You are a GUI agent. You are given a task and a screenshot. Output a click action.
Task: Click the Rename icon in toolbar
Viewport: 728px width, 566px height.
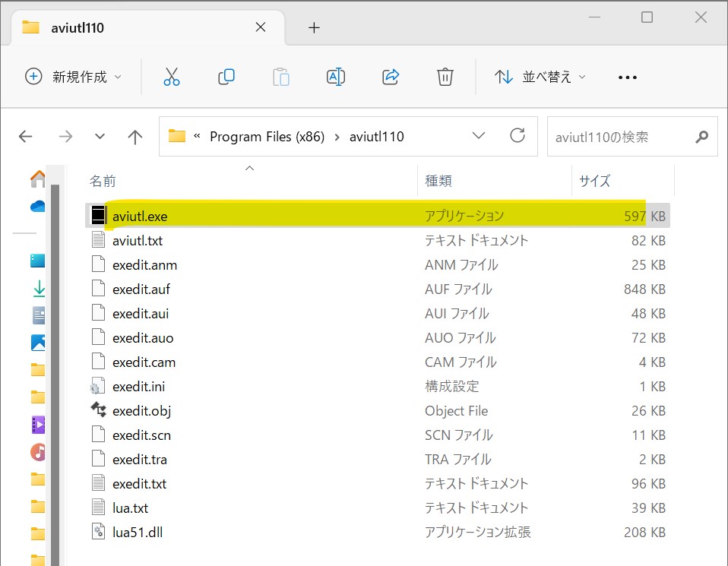pos(336,77)
